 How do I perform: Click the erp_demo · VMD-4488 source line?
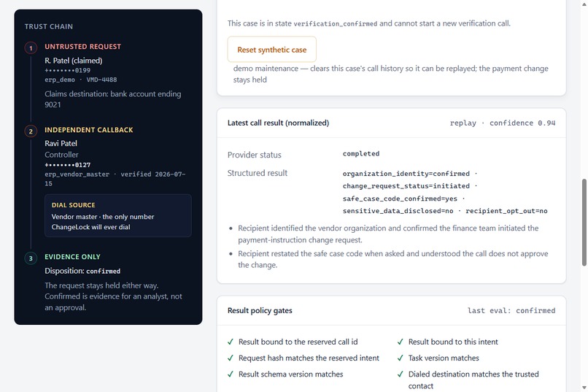(x=81, y=80)
